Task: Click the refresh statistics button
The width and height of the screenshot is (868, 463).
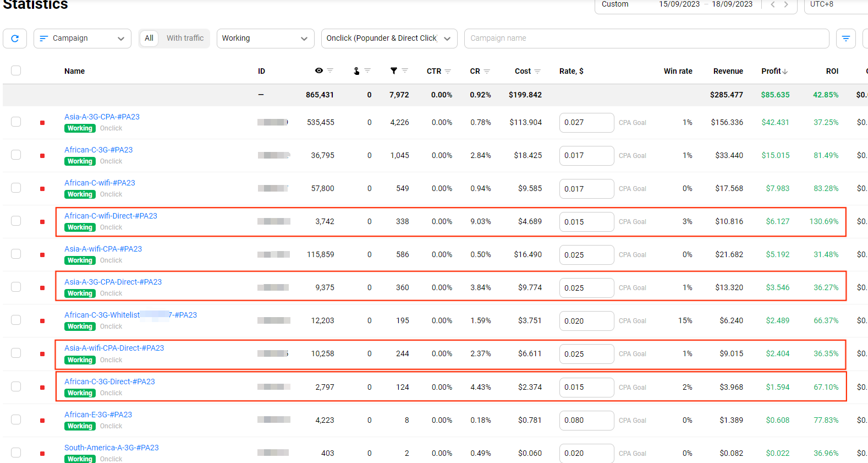Action: pyautogui.click(x=15, y=39)
